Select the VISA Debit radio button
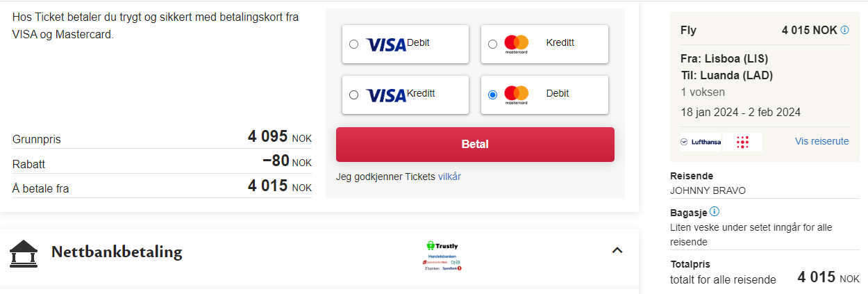The image size is (868, 294). tap(354, 44)
